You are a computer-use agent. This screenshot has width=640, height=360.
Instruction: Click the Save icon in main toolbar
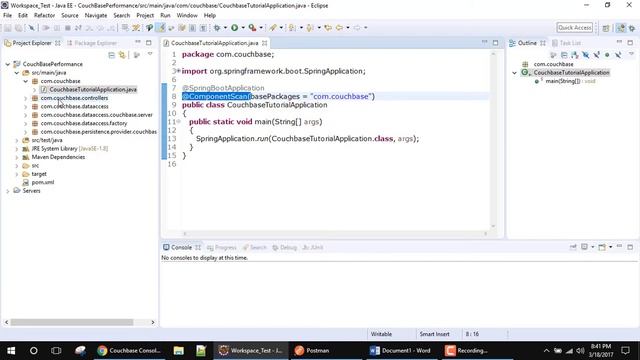click(8, 28)
